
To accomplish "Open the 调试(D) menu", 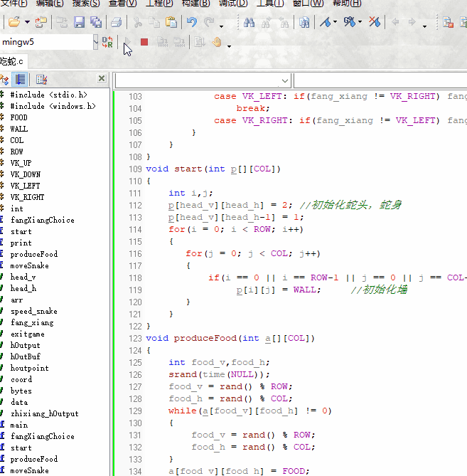I will point(233,4).
